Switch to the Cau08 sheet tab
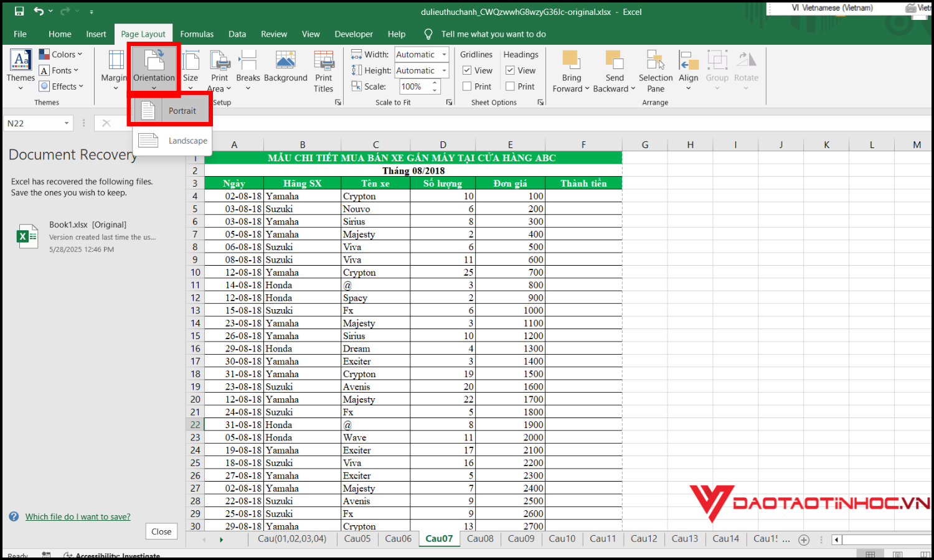 point(480,539)
